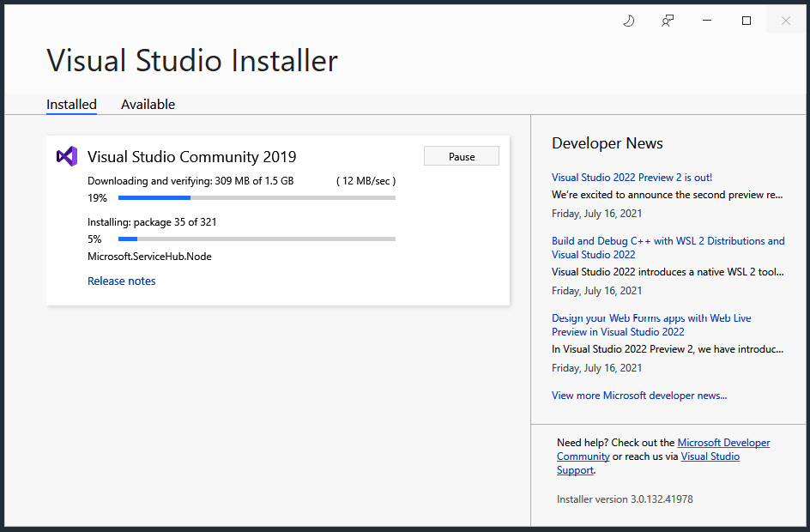810x532 pixels.
Task: Switch to the Available tab
Action: (148, 105)
